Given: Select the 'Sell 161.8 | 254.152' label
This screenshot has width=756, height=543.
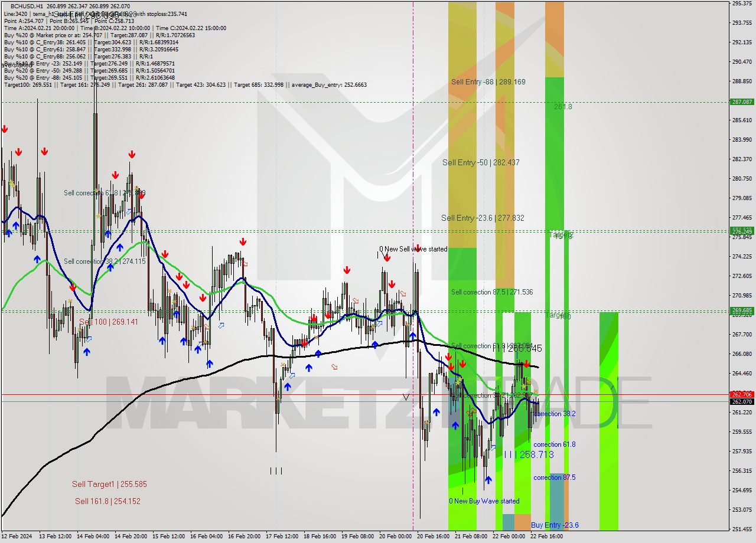Looking at the screenshot, I should (107, 501).
